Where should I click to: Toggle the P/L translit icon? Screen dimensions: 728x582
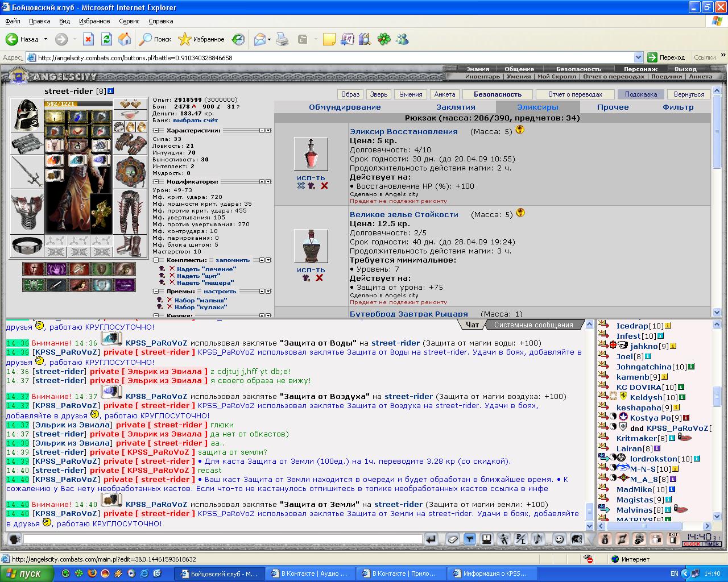click(x=521, y=539)
